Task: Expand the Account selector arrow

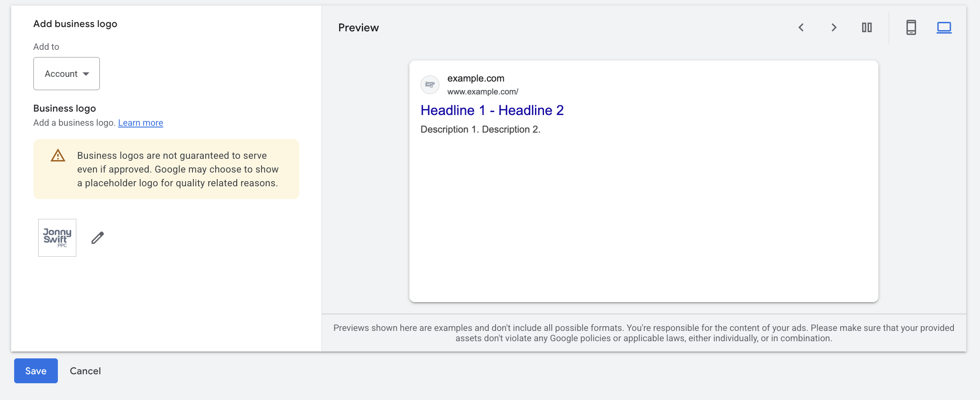Action: [x=86, y=73]
